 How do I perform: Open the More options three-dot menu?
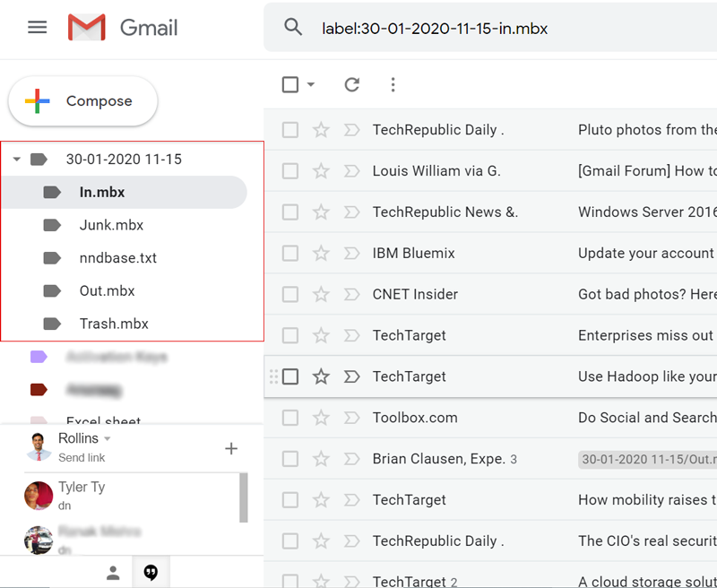coord(393,84)
